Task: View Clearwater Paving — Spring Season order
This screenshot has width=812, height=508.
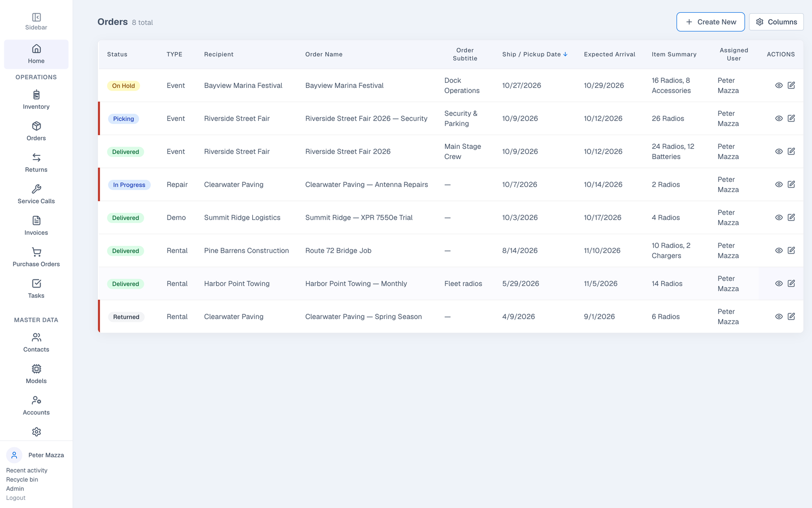Action: click(779, 316)
